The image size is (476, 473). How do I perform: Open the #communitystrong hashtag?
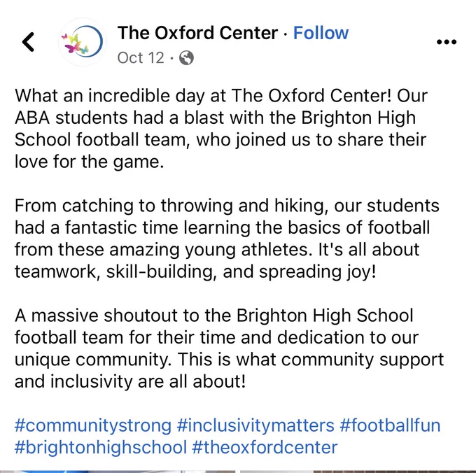[x=93, y=425]
